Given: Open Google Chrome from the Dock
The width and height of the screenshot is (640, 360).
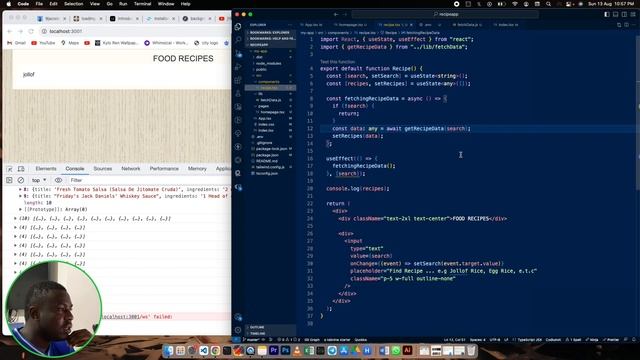Looking at the screenshot, I should 215,351.
